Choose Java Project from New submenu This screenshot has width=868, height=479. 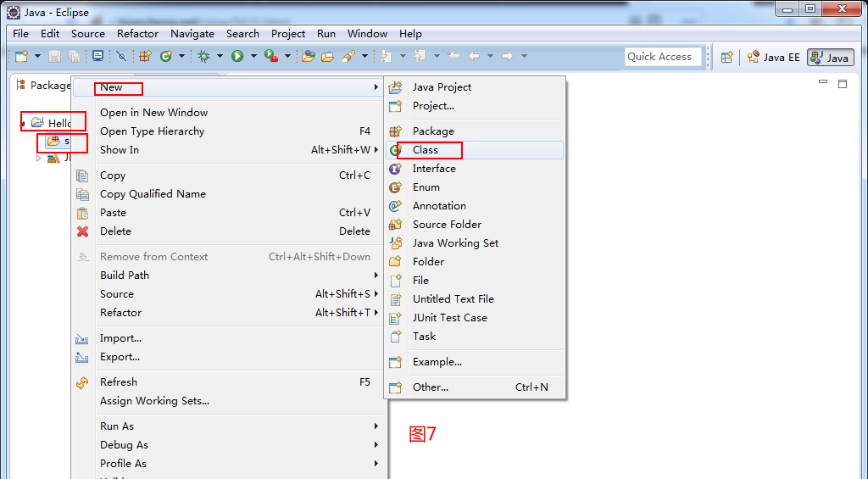[475, 87]
